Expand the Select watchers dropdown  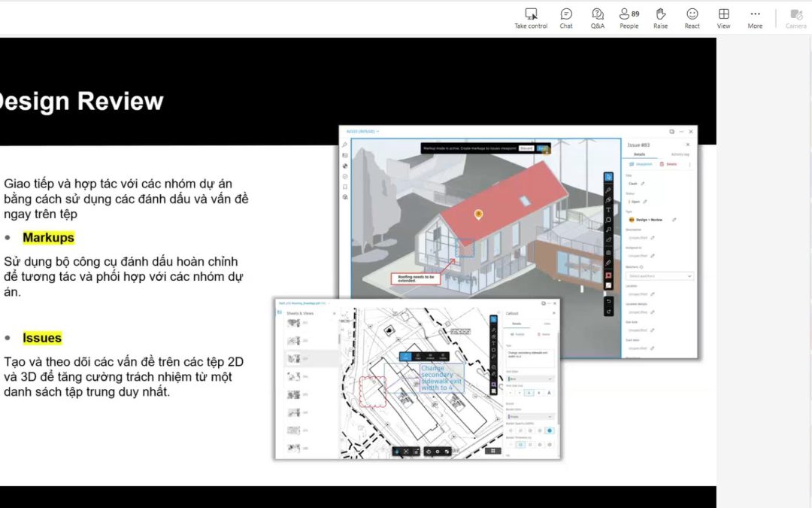[659, 275]
